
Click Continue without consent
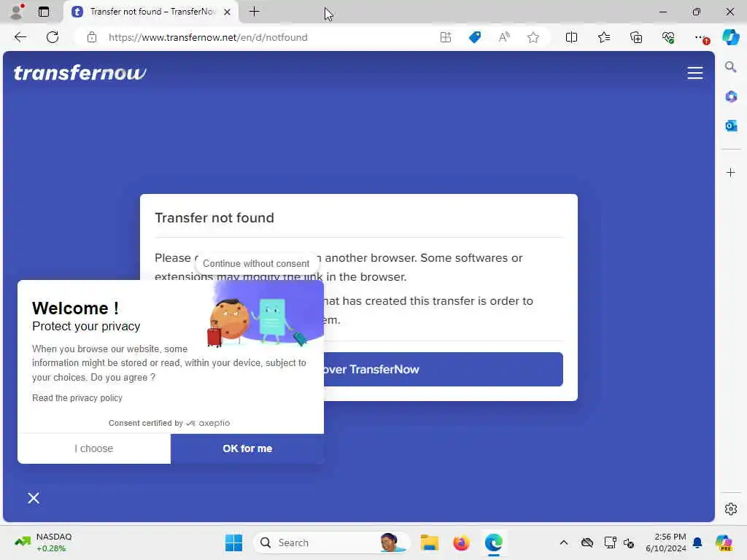click(256, 263)
